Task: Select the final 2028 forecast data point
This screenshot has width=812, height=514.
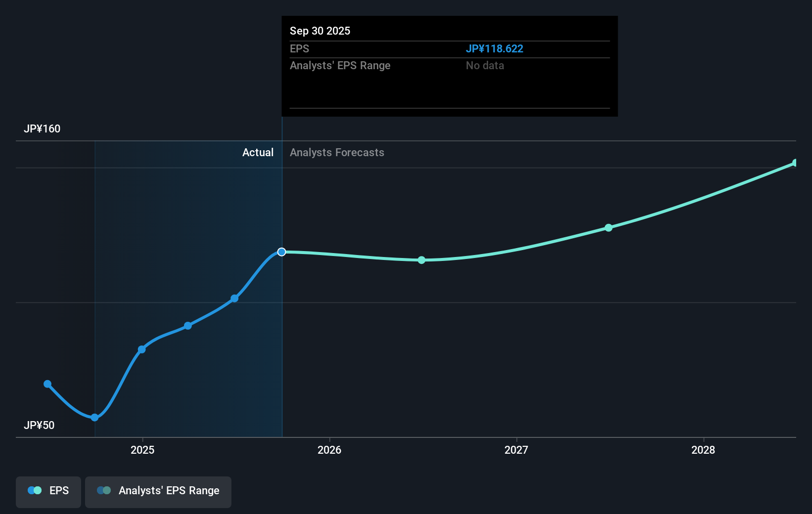Action: pos(795,163)
